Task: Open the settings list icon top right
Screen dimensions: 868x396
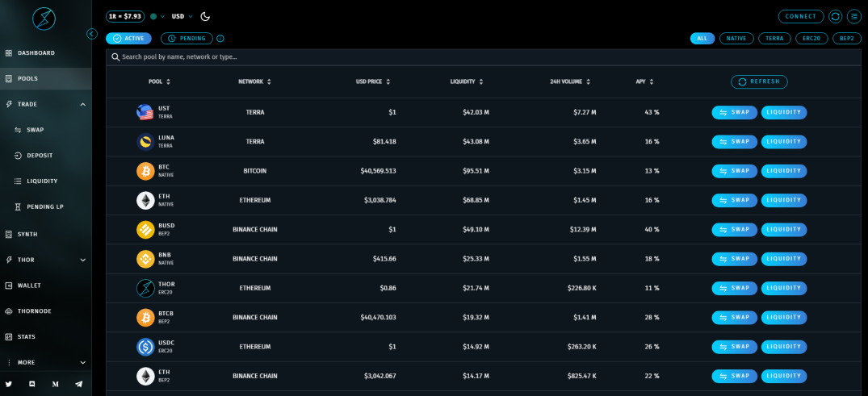Action: 854,17
